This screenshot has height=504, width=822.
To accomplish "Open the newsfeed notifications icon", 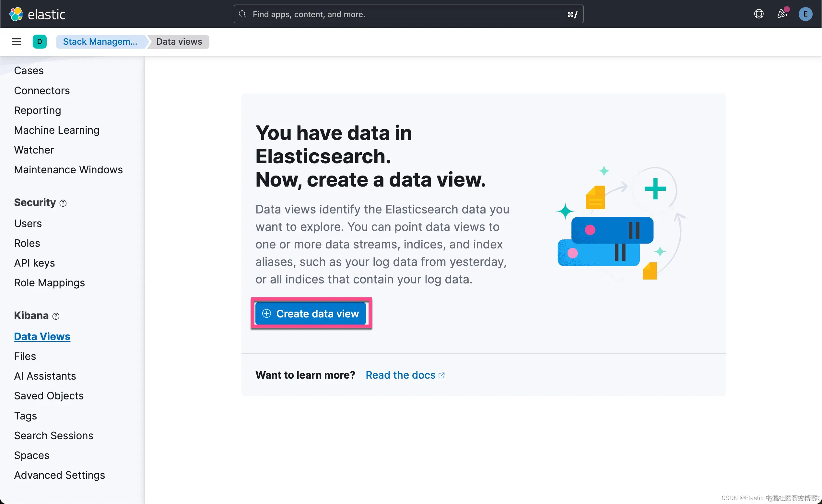I will (x=782, y=14).
